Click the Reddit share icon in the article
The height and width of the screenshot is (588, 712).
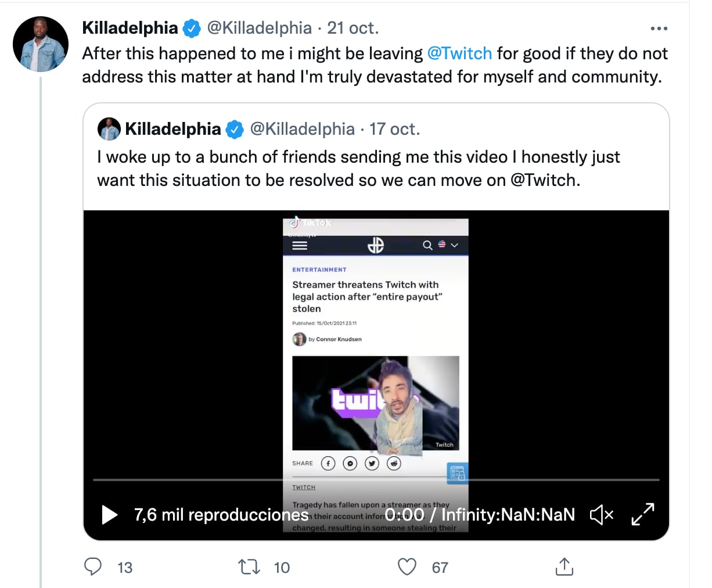pyautogui.click(x=394, y=463)
